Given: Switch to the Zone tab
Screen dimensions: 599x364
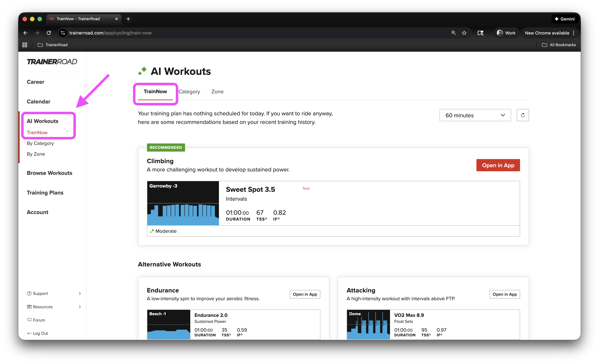Looking at the screenshot, I should click(217, 92).
